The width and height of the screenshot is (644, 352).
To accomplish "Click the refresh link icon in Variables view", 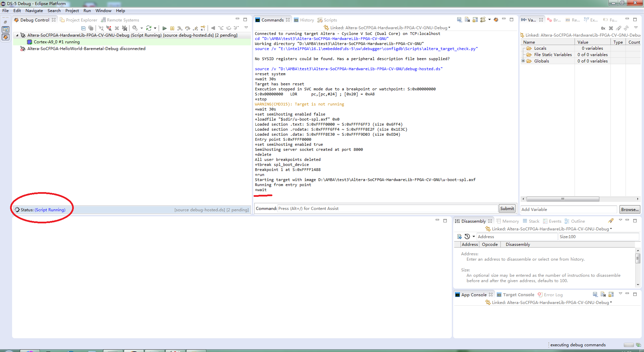I will (x=626, y=28).
